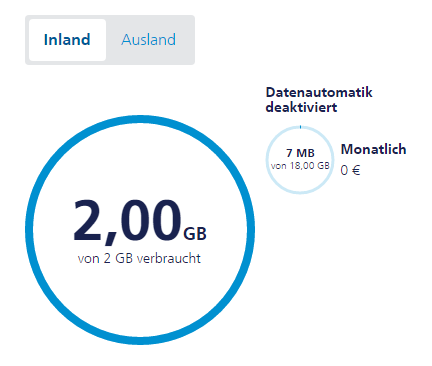Select the 'von 2 GB verbraucht' text

tap(139, 259)
